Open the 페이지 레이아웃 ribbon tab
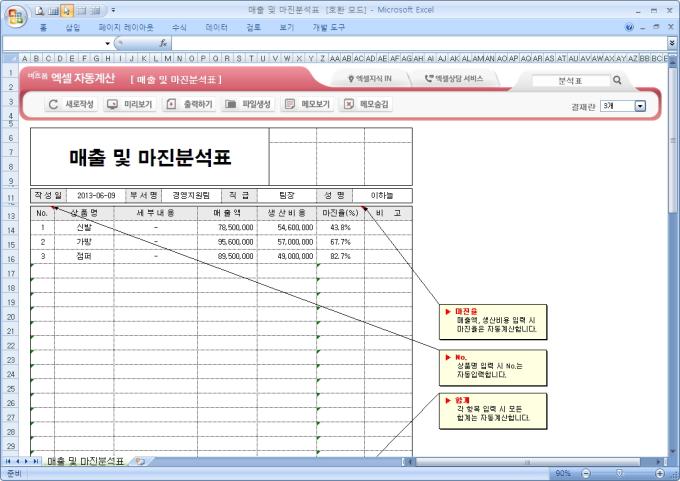The image size is (680, 481). [x=126, y=28]
